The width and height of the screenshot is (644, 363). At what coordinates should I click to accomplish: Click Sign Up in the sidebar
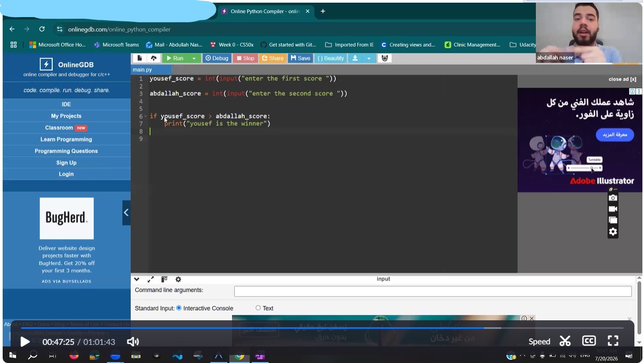(x=66, y=163)
